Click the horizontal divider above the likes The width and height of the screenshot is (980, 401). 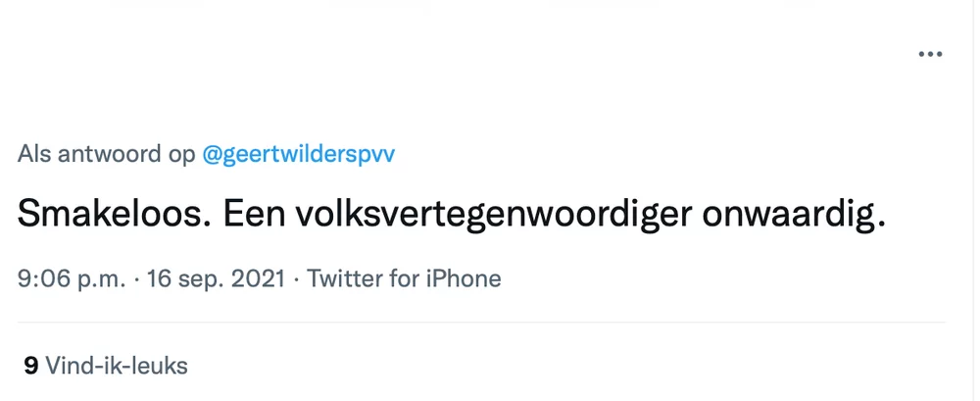[481, 322]
